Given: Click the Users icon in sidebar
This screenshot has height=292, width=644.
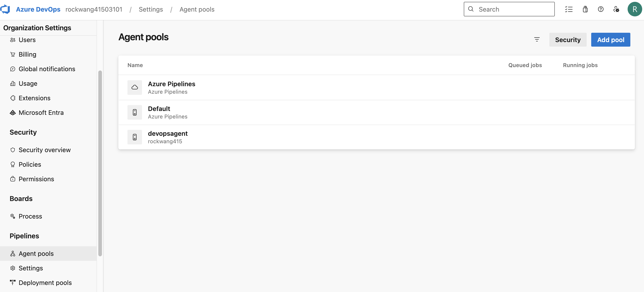Looking at the screenshot, I should tap(13, 40).
